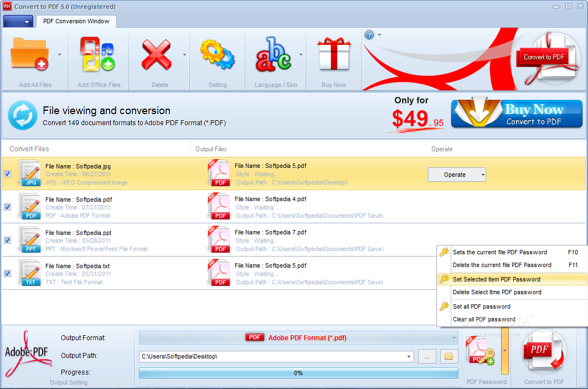Click the PPT file icon for Softpedia.ppt
This screenshot has height=389, width=588.
(x=30, y=239)
